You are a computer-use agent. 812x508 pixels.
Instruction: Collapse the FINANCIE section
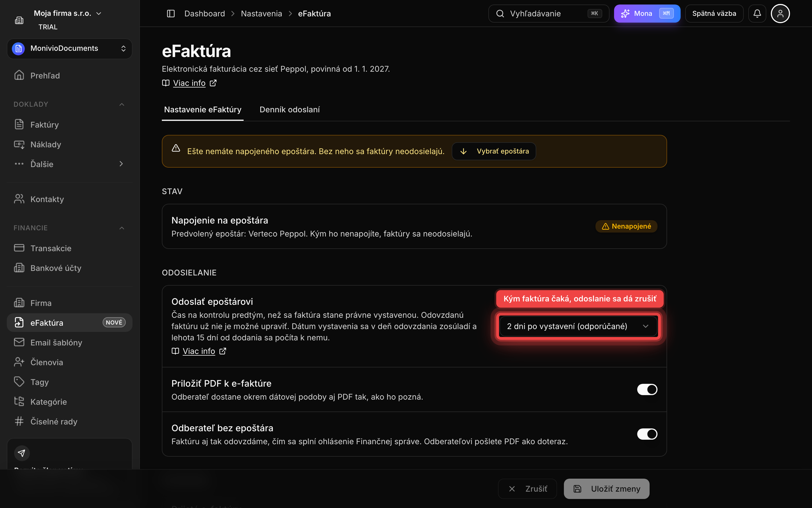122,228
